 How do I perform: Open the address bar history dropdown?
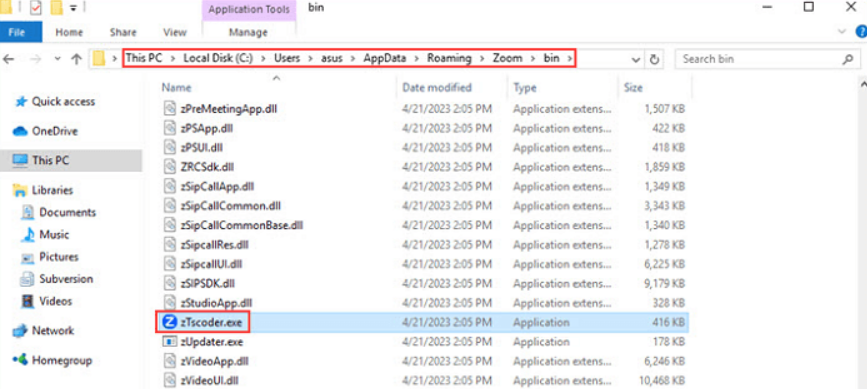[636, 60]
